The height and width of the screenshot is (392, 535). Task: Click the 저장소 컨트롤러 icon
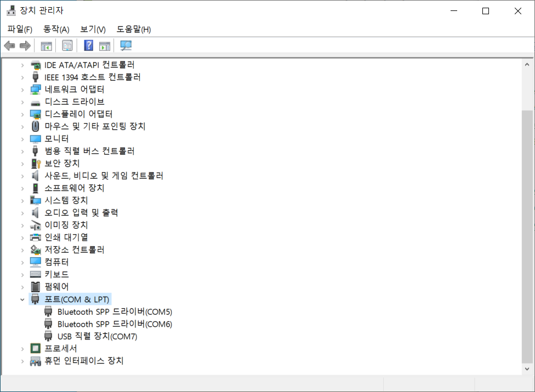(36, 250)
